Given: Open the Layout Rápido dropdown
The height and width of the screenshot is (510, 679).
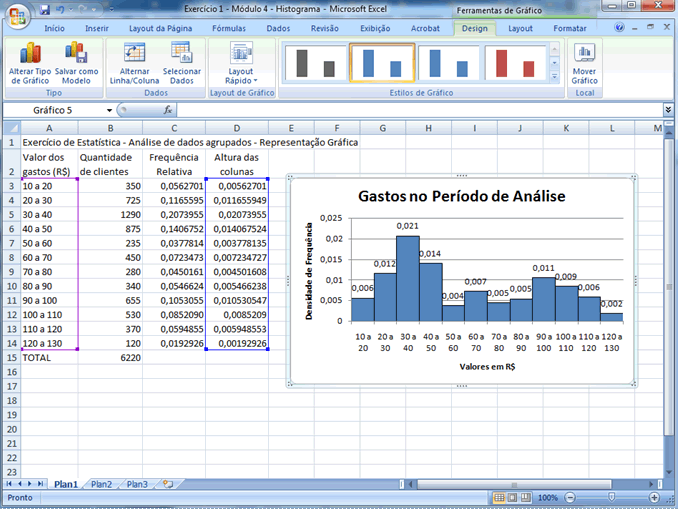Looking at the screenshot, I should [241, 62].
